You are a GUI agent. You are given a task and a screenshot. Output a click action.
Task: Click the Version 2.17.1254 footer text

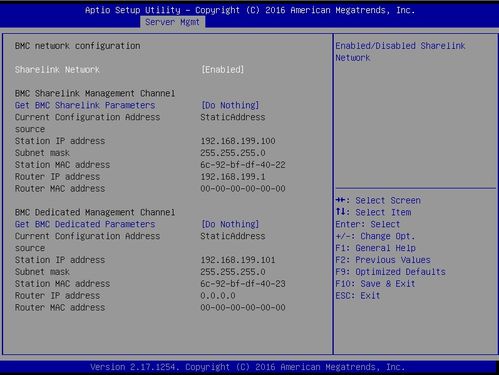tap(248, 367)
